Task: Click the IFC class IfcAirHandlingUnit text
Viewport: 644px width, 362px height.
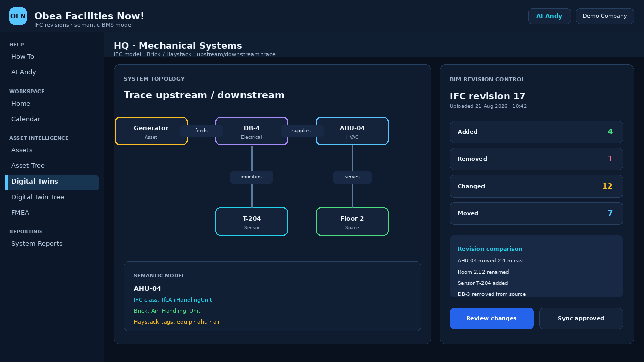Action: click(173, 300)
